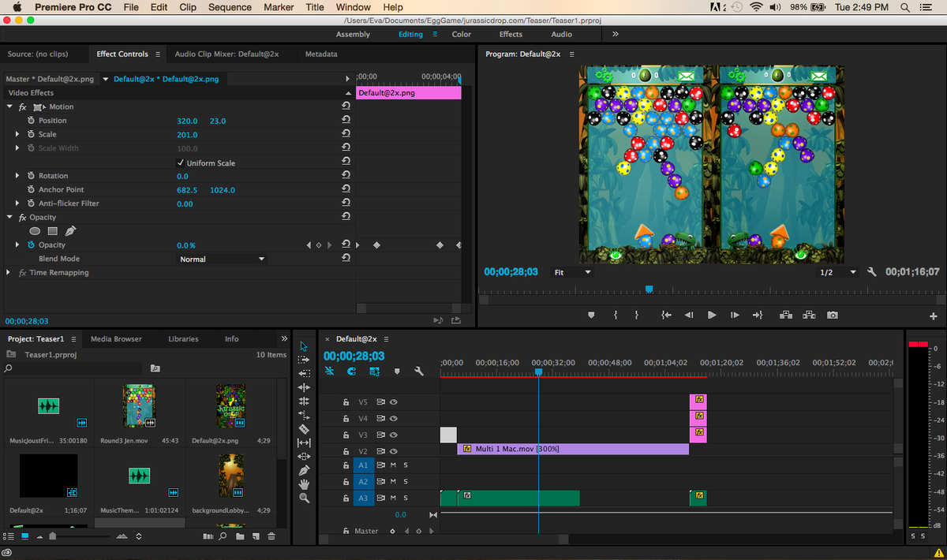Create ellipse opacity mask

(35, 231)
